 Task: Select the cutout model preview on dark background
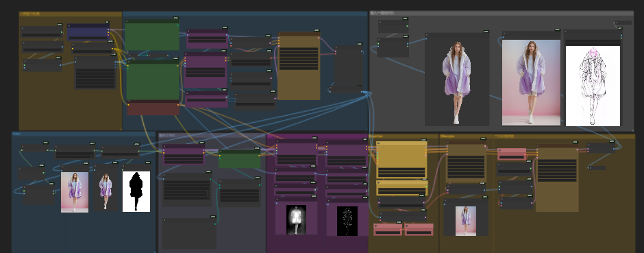457,82
